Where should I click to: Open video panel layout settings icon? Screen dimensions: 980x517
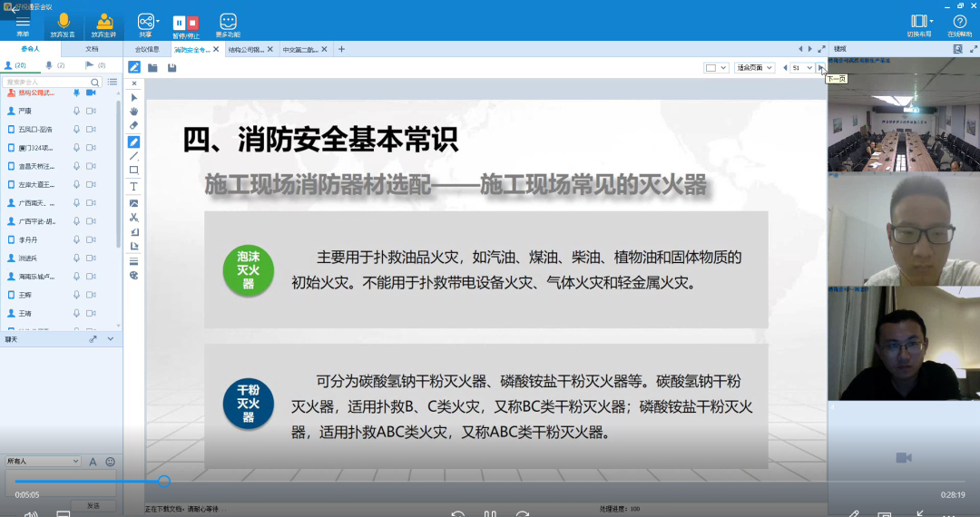(957, 49)
